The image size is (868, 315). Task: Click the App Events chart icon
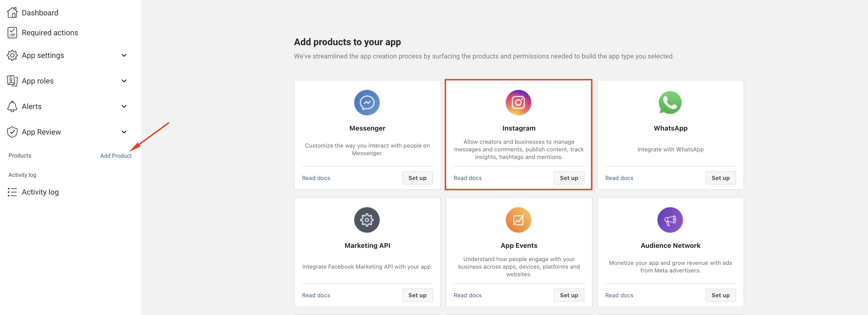click(518, 220)
